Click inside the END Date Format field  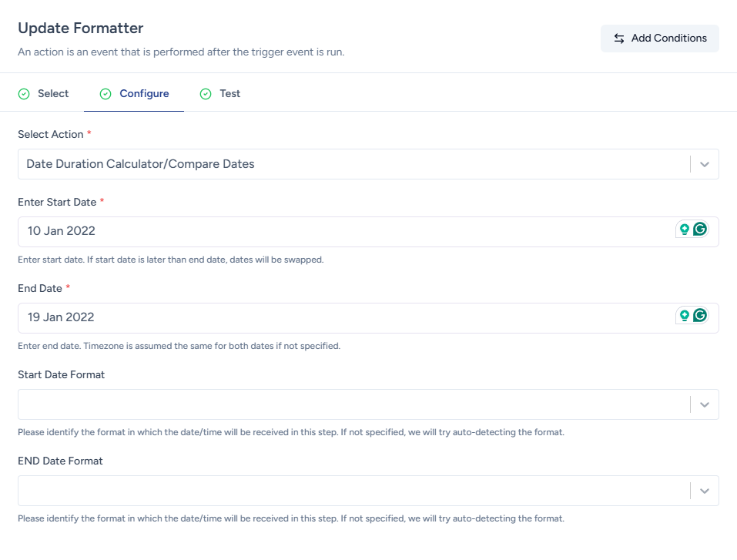pos(347,491)
